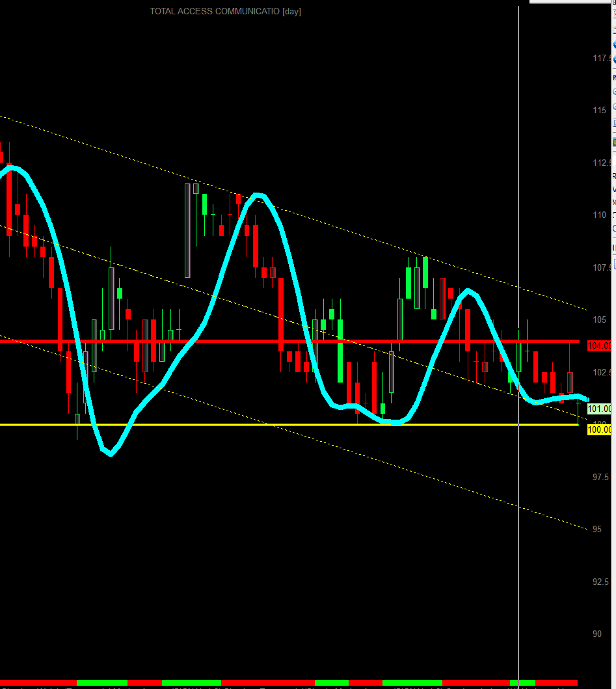The width and height of the screenshot is (616, 689).
Task: Select the green horizontal support line
Action: 290,424
